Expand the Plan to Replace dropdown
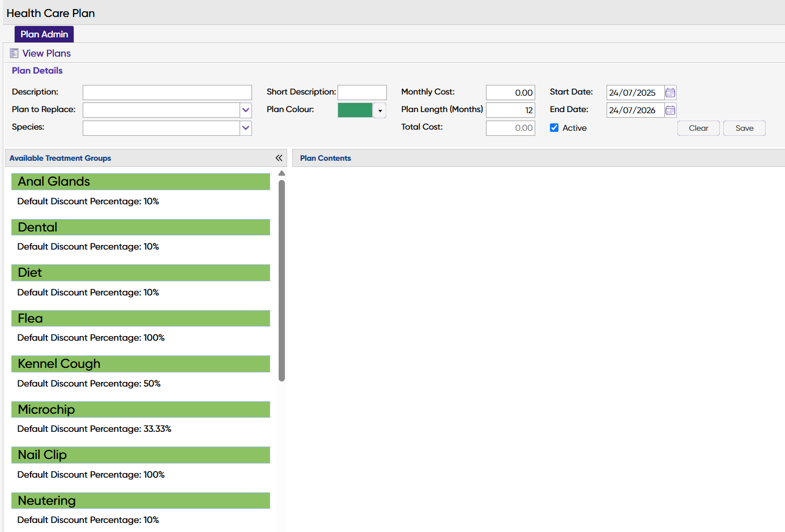Viewport: 785px width, 532px height. tap(246, 110)
